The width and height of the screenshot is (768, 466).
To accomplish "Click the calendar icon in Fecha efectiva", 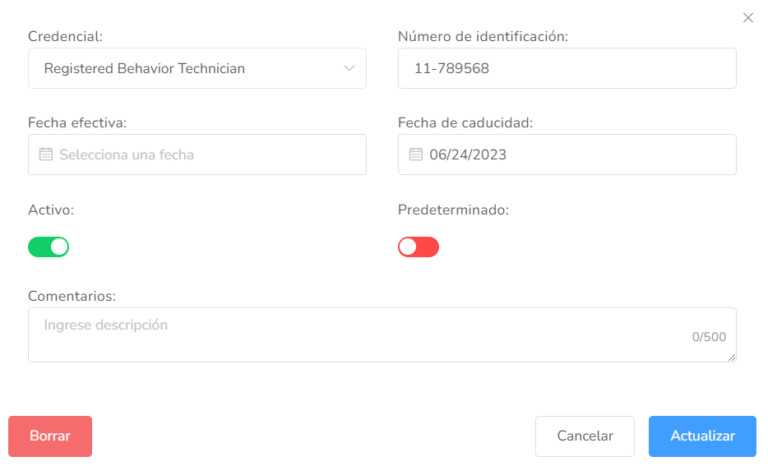I will [45, 155].
